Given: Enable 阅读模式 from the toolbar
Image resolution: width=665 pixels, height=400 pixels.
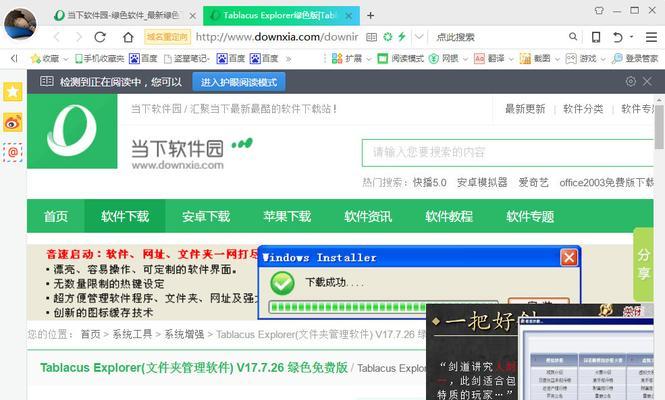Looking at the screenshot, I should coord(400,59).
